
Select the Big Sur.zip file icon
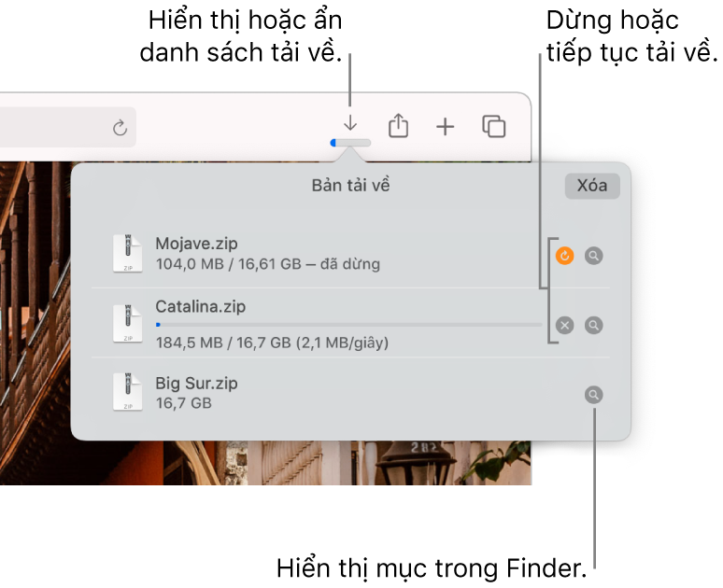point(128,392)
